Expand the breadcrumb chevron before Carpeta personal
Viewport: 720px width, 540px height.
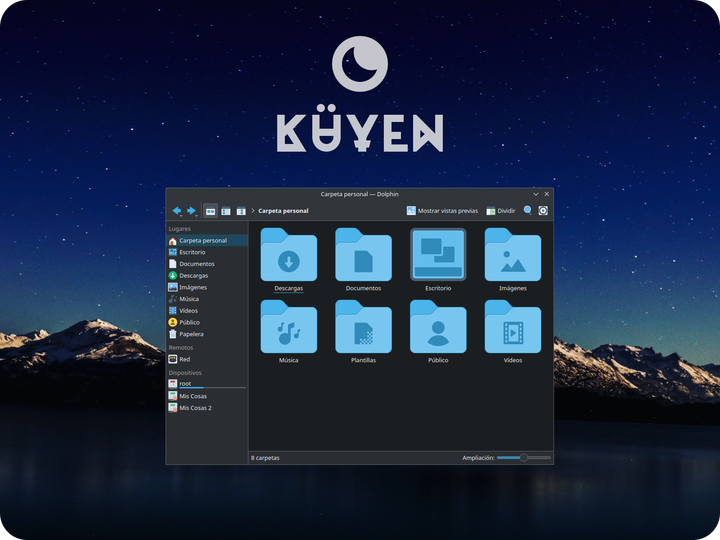253,211
